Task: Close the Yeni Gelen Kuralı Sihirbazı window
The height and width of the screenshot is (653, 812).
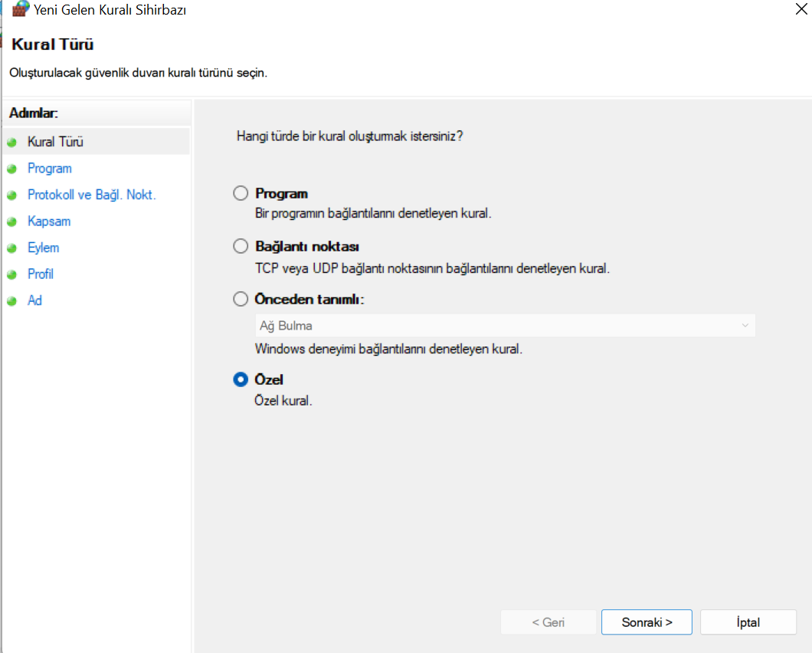Action: point(801,10)
